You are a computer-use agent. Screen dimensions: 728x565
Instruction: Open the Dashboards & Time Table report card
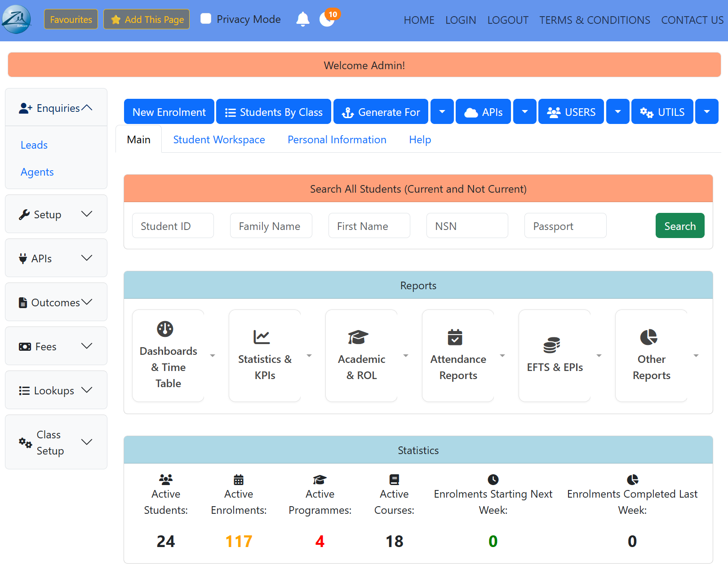(x=168, y=355)
